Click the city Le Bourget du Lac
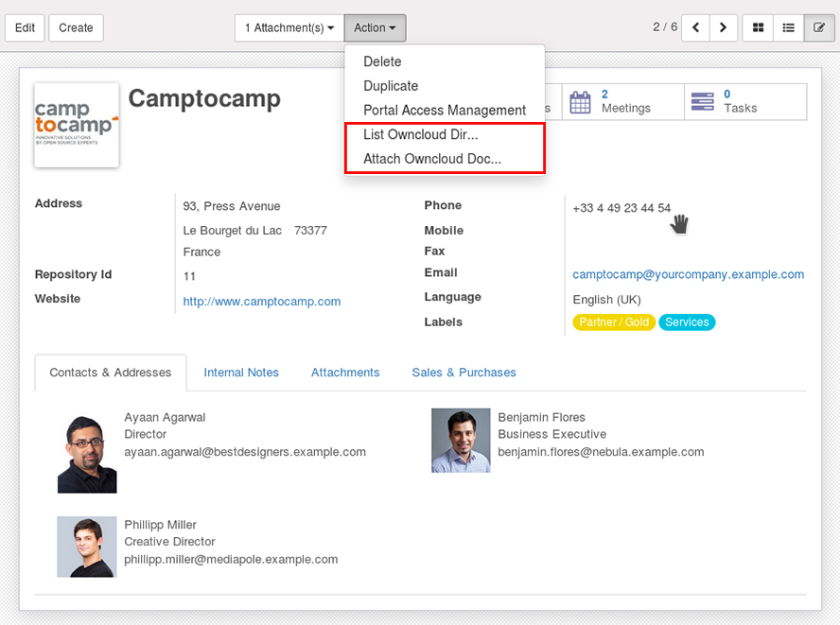Screen dimensions: 840x625 [x=233, y=231]
